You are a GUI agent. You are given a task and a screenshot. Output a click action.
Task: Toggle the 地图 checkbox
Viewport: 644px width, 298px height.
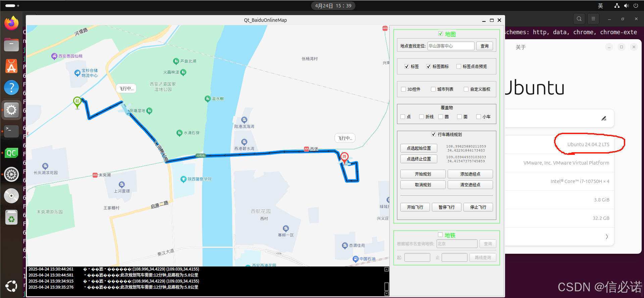tap(441, 34)
